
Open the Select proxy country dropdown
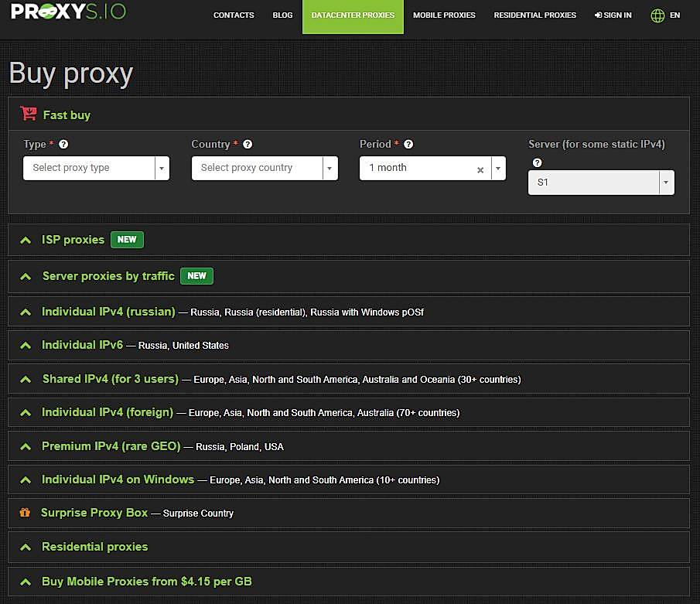[x=265, y=168]
